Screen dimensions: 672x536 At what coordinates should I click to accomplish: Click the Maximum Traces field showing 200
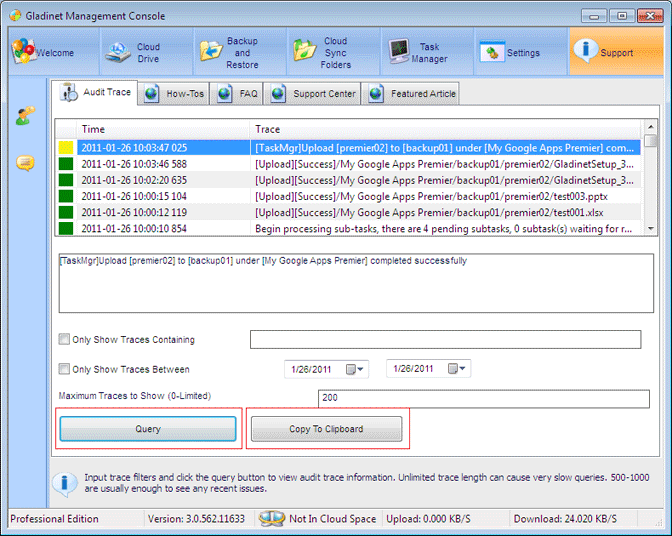click(x=483, y=398)
